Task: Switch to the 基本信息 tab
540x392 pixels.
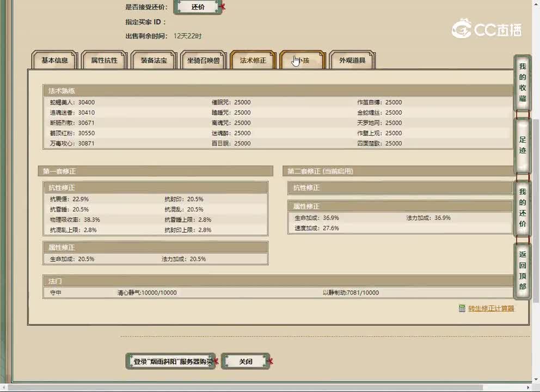Action: click(55, 60)
